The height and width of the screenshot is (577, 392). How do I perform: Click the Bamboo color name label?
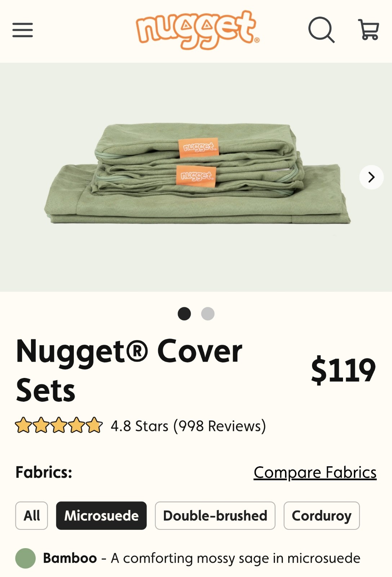pos(70,558)
